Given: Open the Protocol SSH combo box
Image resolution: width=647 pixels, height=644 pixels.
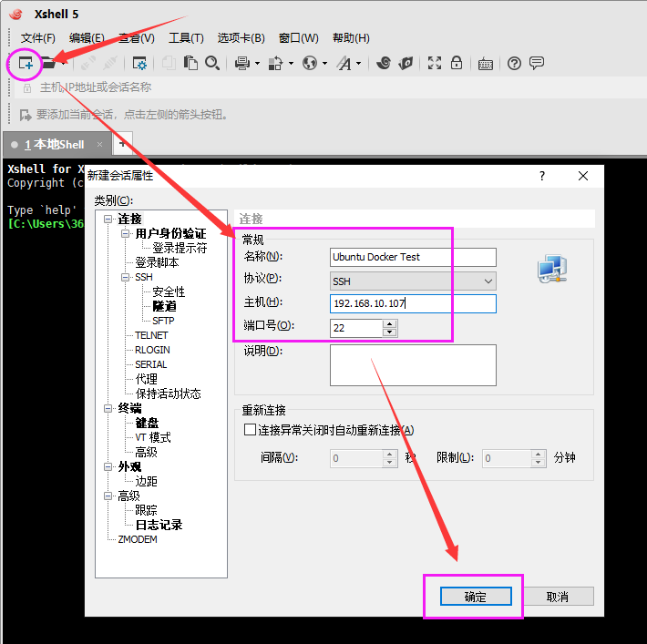Looking at the screenshot, I should (413, 281).
